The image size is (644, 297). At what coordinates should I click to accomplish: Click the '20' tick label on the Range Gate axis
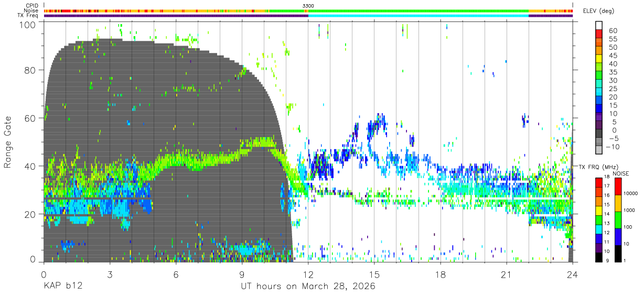(x=30, y=214)
